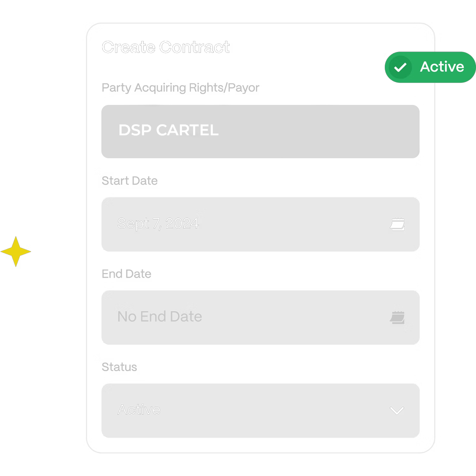
Task: Click the DSP CARTEL text
Action: pos(168,130)
